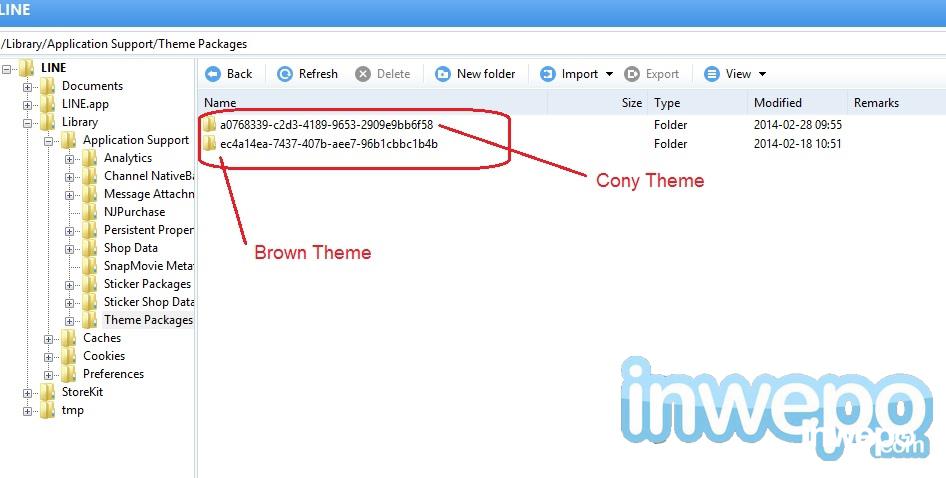Click the path address bar field
Viewport: 946px width, 478px height.
(x=473, y=44)
